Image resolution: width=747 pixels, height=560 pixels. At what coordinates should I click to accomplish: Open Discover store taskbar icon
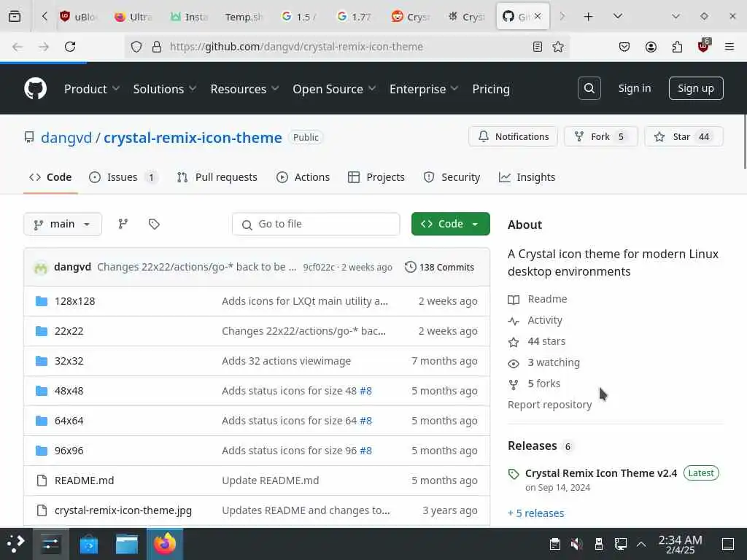pos(88,544)
